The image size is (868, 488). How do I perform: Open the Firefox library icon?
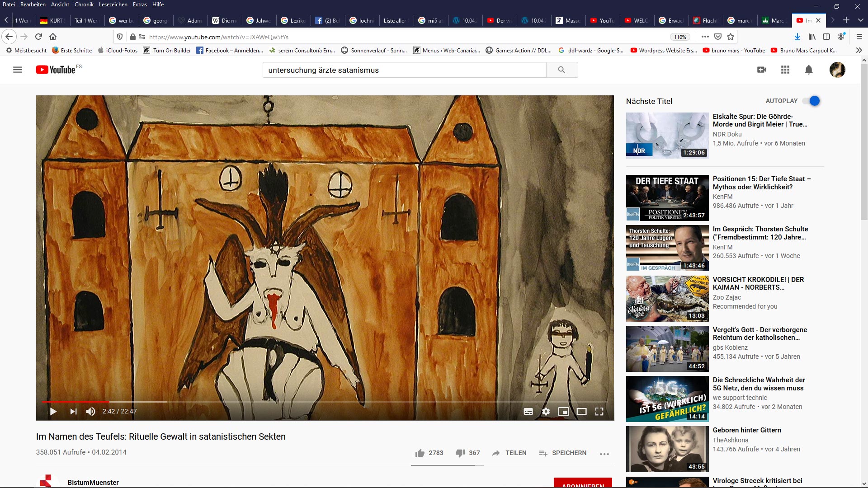[812, 37]
